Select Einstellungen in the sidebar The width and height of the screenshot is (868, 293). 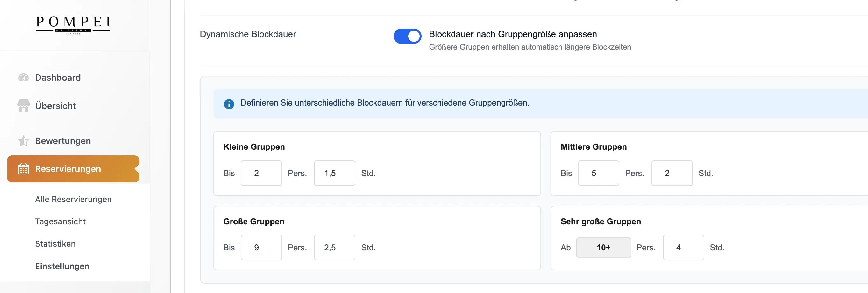coord(62,266)
